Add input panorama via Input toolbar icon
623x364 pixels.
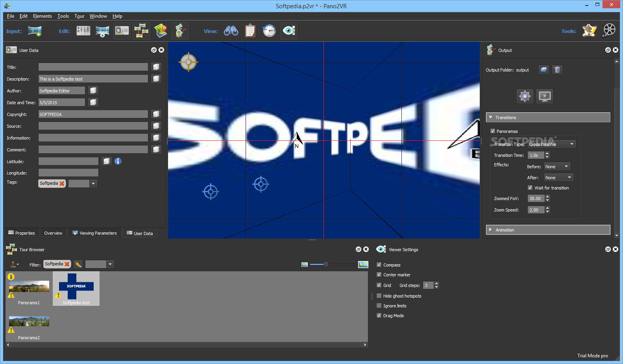(35, 31)
